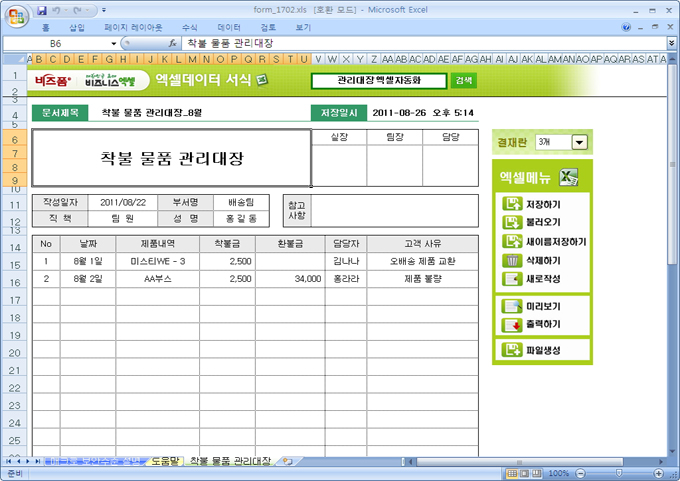Click the vertical scrollbar thumb
This screenshot has width=680, height=481.
(672, 164)
